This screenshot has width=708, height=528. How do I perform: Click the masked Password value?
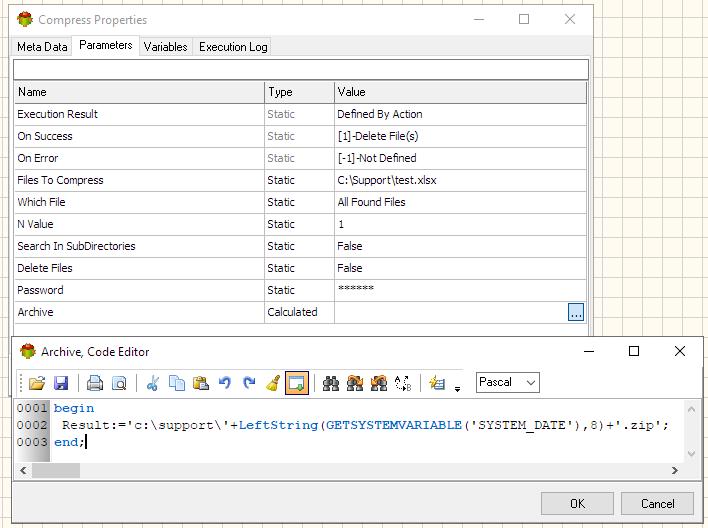tap(460, 290)
